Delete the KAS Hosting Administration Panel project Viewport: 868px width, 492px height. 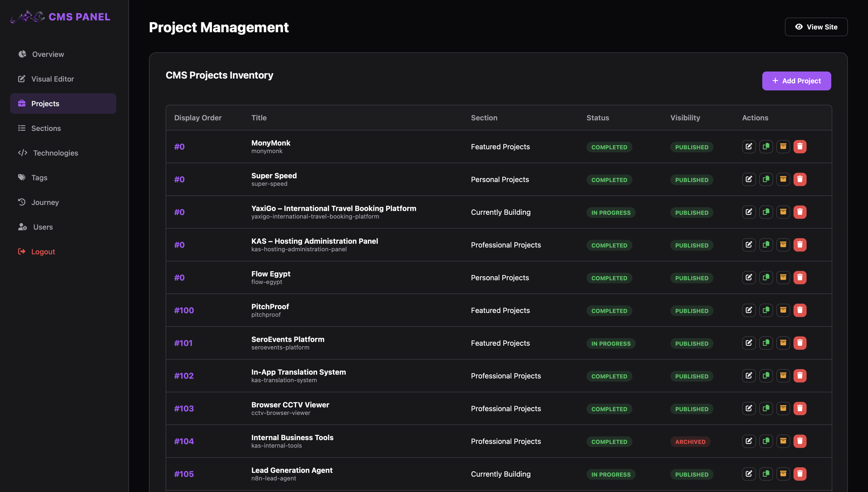pos(800,245)
